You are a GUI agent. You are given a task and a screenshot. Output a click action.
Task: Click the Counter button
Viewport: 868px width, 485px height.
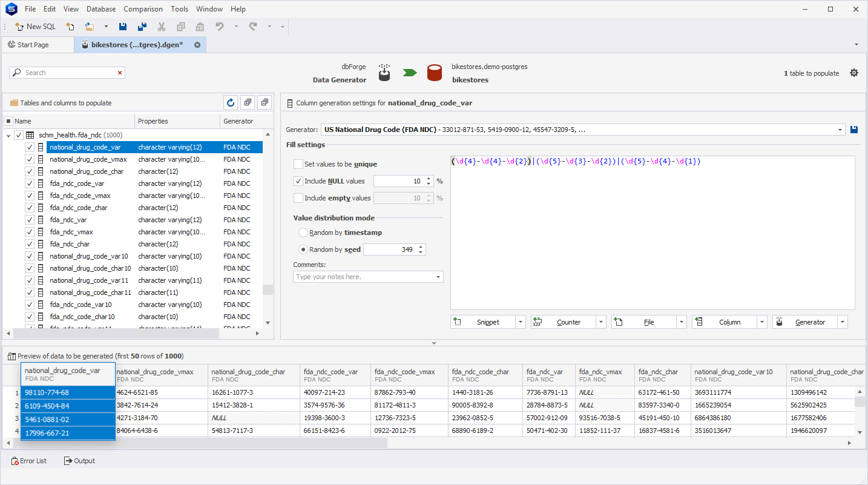coord(564,322)
